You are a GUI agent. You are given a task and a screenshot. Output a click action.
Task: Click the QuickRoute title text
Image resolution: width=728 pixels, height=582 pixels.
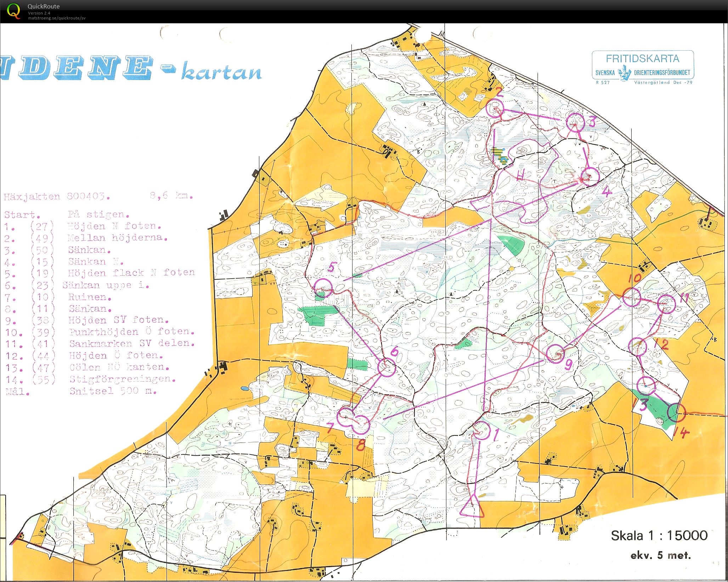click(44, 6)
